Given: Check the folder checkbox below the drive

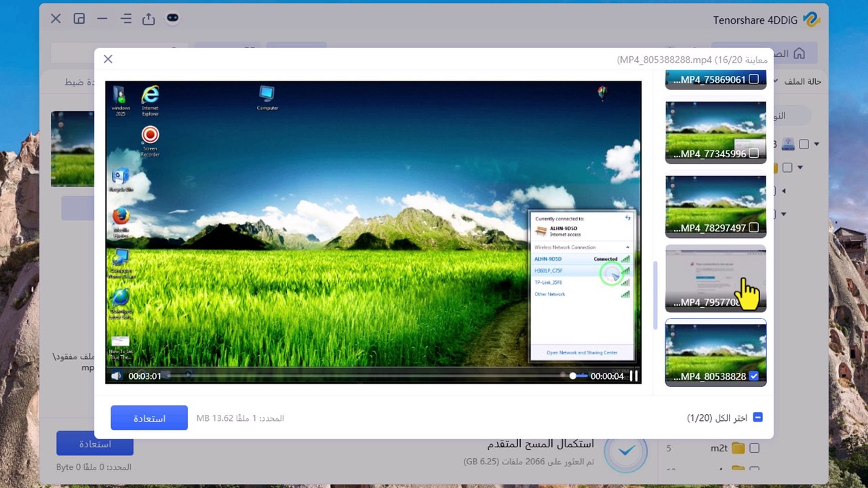Looking at the screenshot, I should (x=787, y=167).
